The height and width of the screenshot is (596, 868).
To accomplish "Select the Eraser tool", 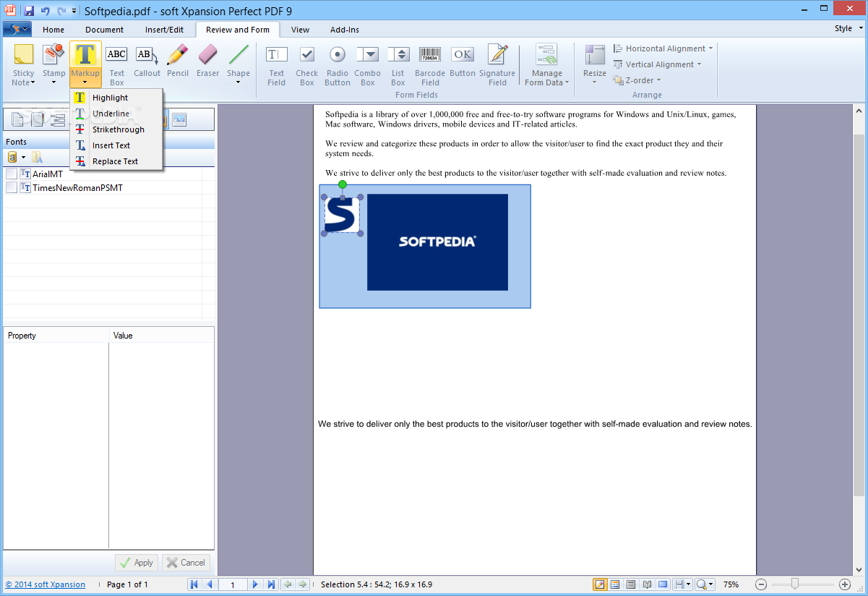I will (207, 61).
